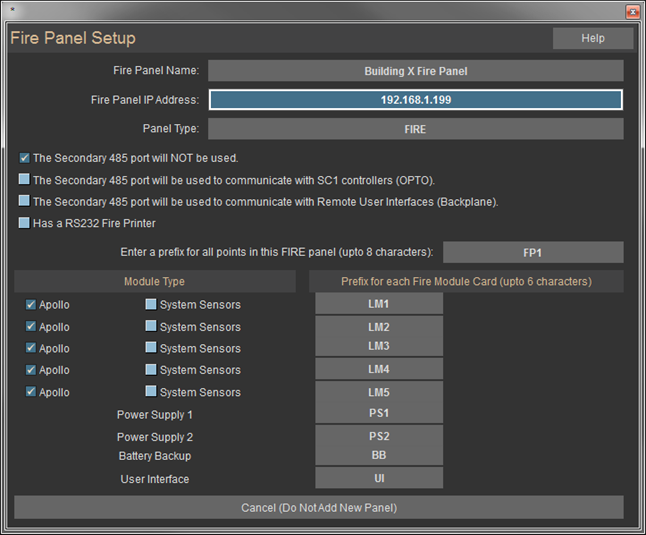This screenshot has height=535, width=646.
Task: Select System Sensors for the LM1 row
Action: [151, 304]
